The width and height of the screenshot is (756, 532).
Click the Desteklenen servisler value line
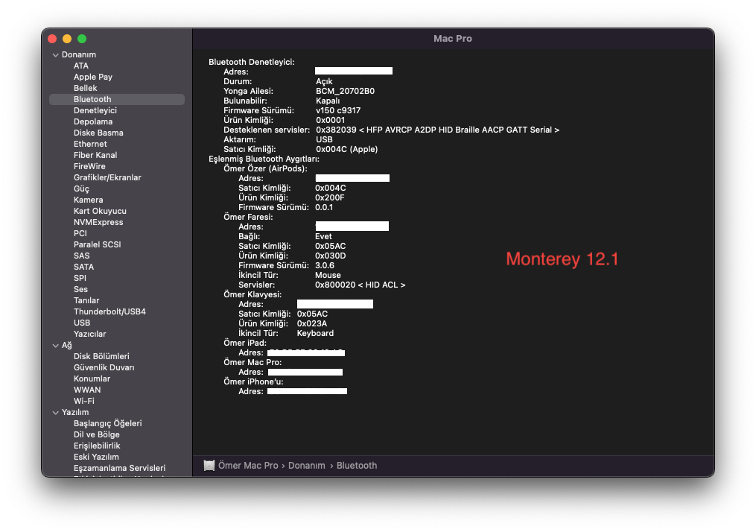point(437,130)
